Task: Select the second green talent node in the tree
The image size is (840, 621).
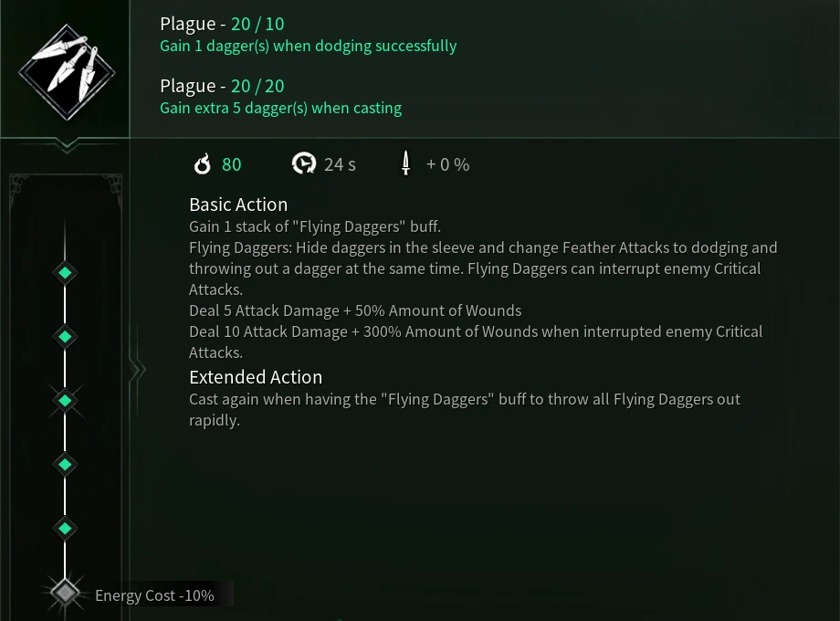Action: (x=65, y=336)
